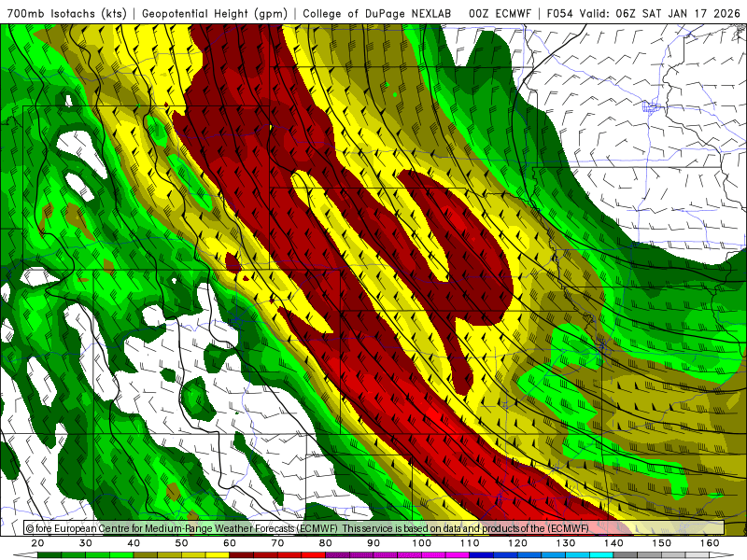Click the 'Geopotential Height (gpm)' header label
The height and width of the screenshot is (560, 747).
[x=215, y=14]
